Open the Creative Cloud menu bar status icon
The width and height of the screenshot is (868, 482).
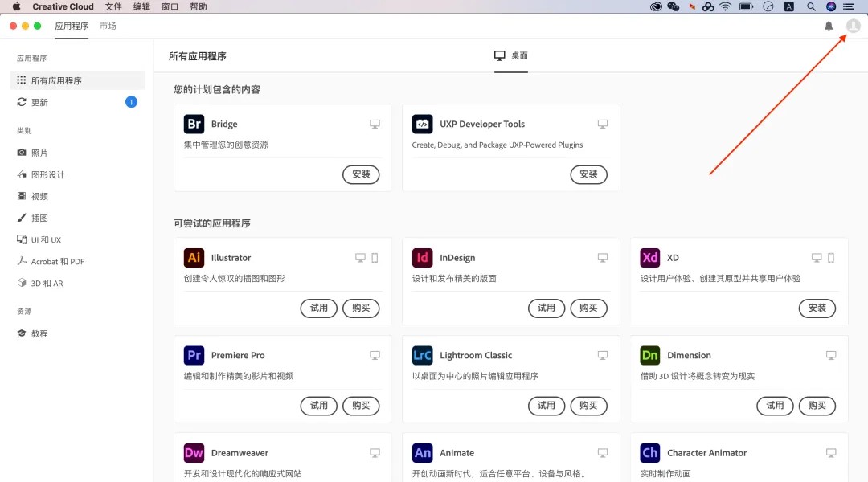pos(656,6)
